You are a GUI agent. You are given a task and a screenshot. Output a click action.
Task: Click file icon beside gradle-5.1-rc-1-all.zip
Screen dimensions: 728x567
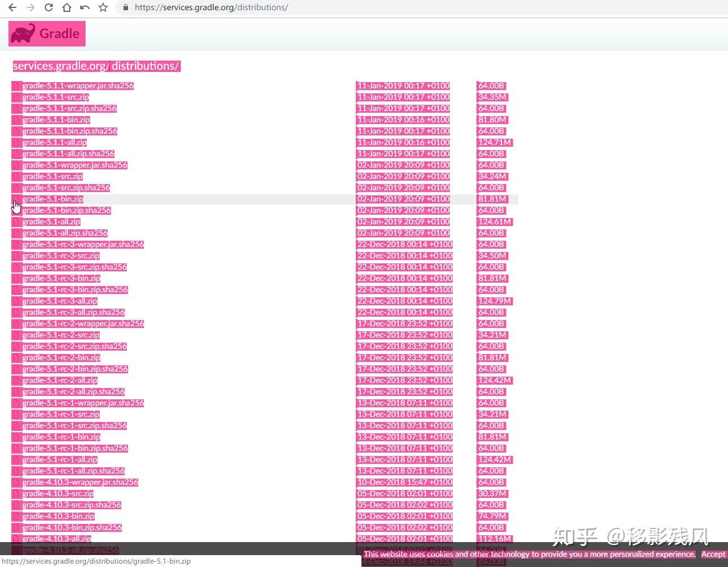point(16,460)
